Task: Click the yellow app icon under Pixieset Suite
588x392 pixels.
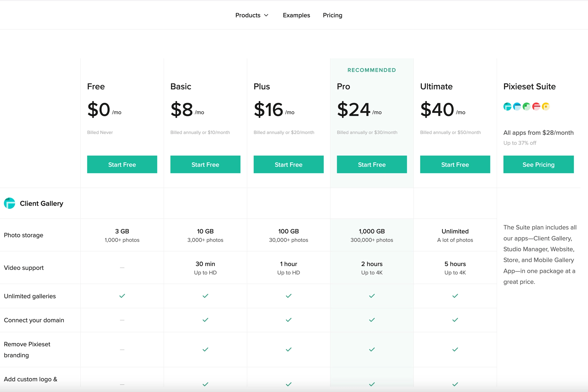Action: (546, 106)
